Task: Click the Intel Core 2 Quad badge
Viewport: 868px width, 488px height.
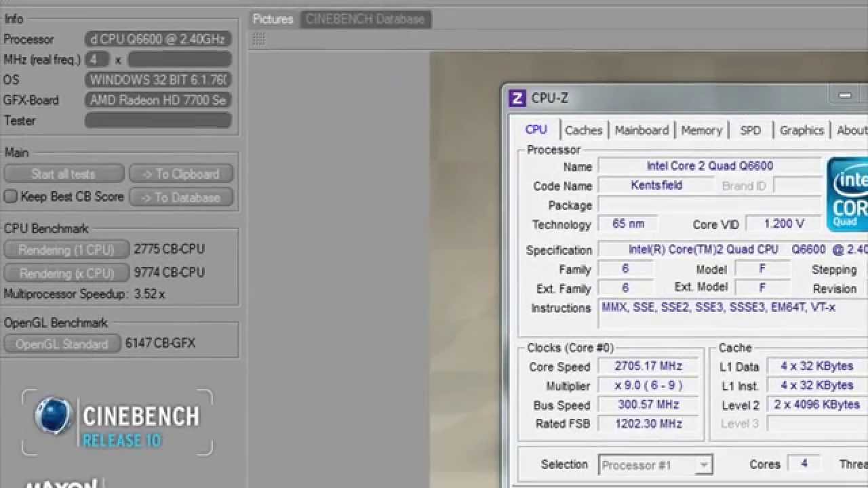Action: pyautogui.click(x=847, y=195)
